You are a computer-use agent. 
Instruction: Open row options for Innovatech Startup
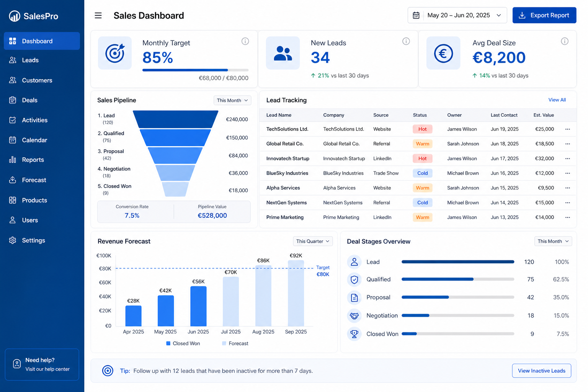coord(568,158)
